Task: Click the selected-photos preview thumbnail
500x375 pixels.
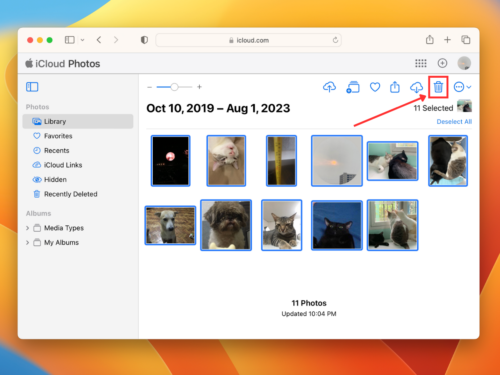Action: [x=464, y=106]
